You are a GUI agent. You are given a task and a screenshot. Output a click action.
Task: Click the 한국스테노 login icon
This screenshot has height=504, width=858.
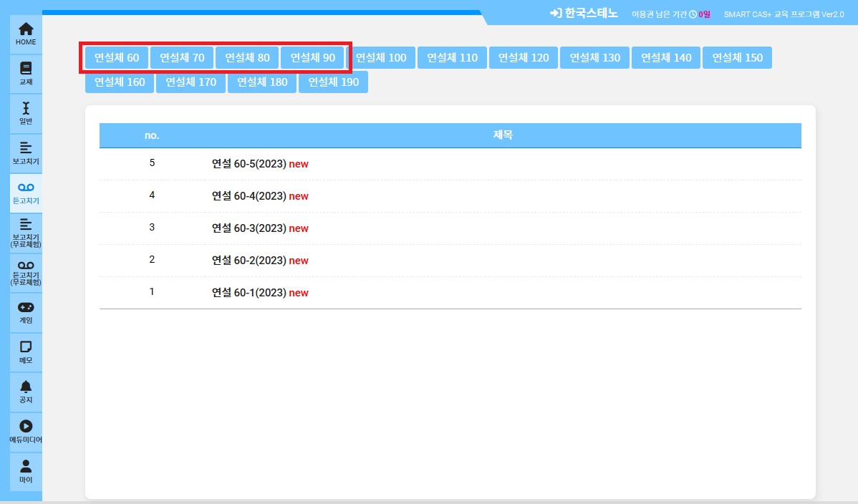556,14
